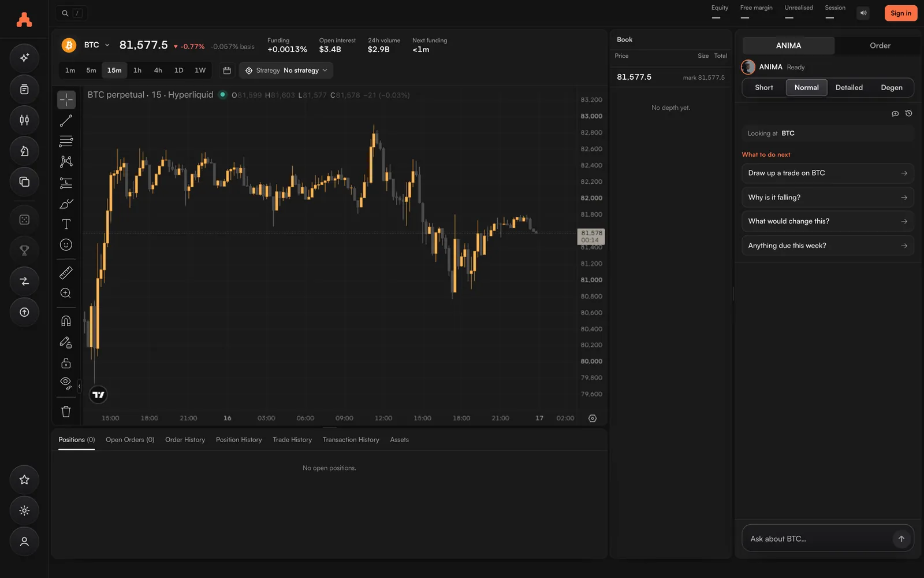The width and height of the screenshot is (924, 578).
Task: Open the Fibonacci retracement tool group
Action: coord(66,141)
